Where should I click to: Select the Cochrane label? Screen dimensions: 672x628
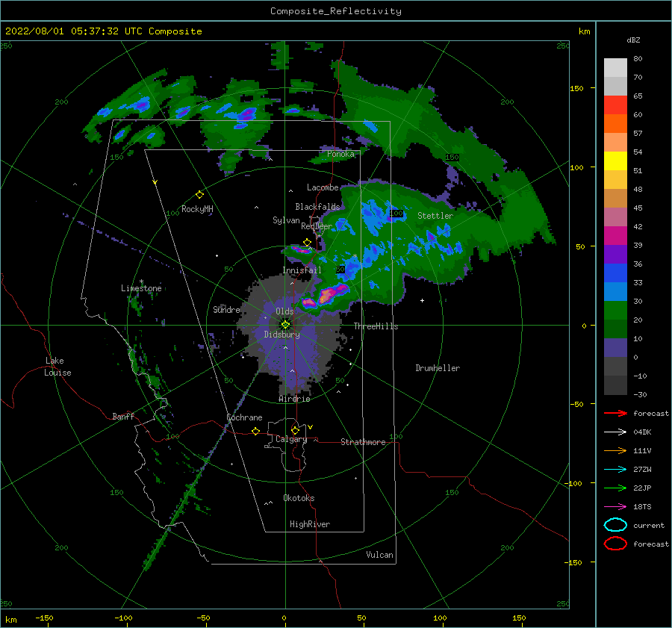point(244,417)
